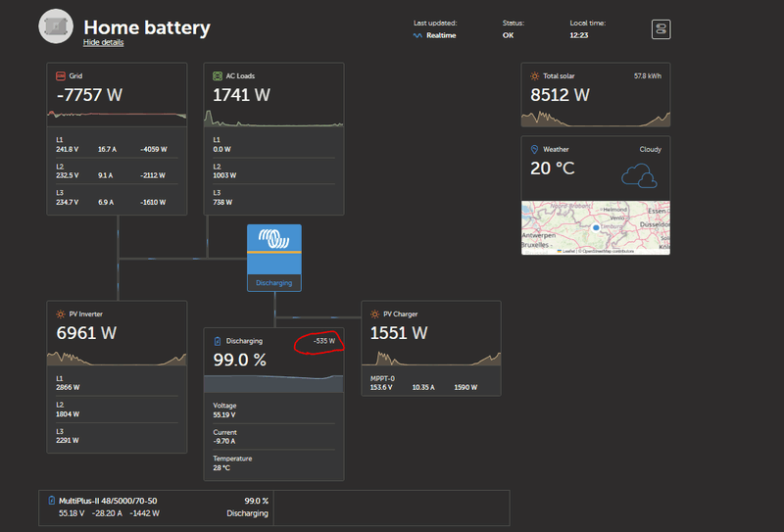Click the PV Charger history graph
This screenshot has height=532, width=784.
[431, 358]
